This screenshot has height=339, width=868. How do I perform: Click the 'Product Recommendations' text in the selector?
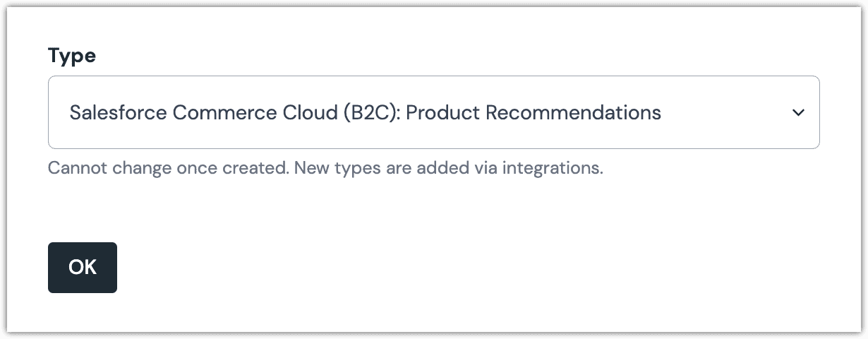[534, 112]
